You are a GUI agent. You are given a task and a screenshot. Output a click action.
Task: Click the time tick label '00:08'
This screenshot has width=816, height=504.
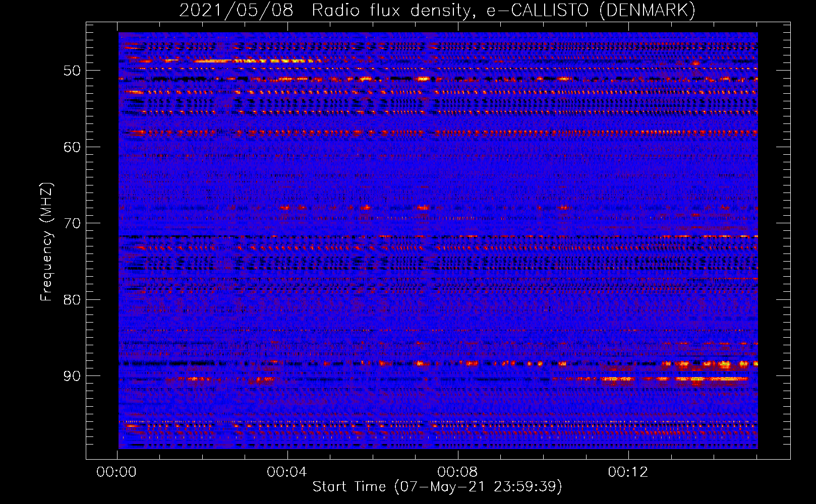click(x=457, y=472)
